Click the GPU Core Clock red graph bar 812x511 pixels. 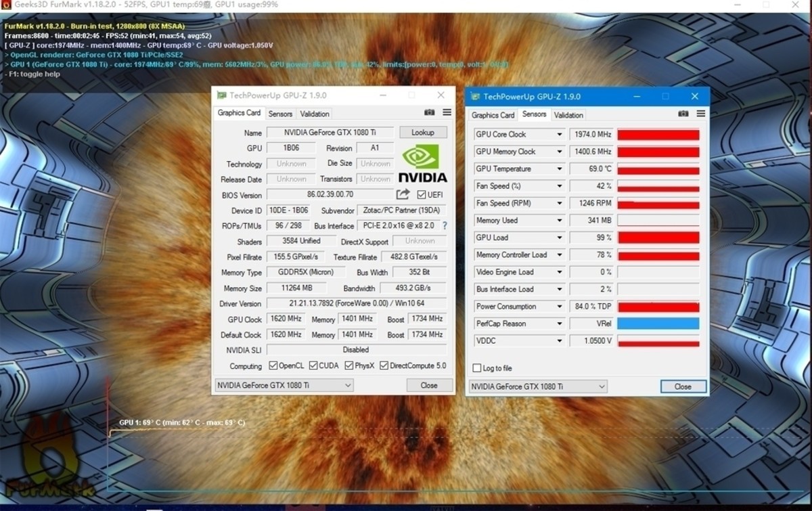tap(658, 135)
